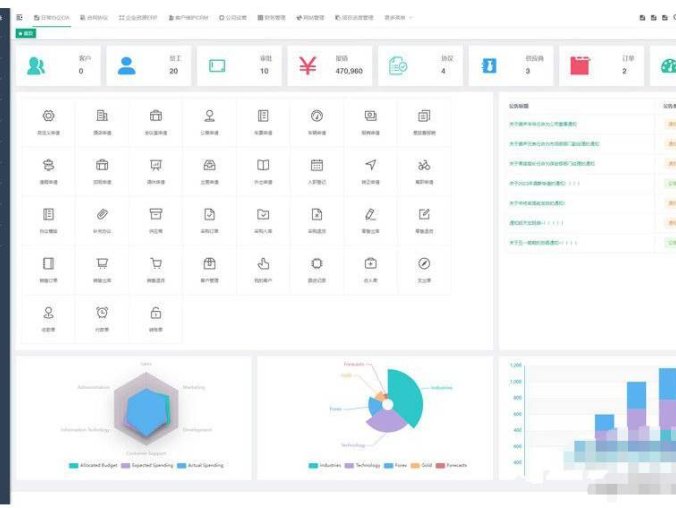Click the alarm clock icon shortcut
This screenshot has height=508, width=676.
tap(102, 313)
